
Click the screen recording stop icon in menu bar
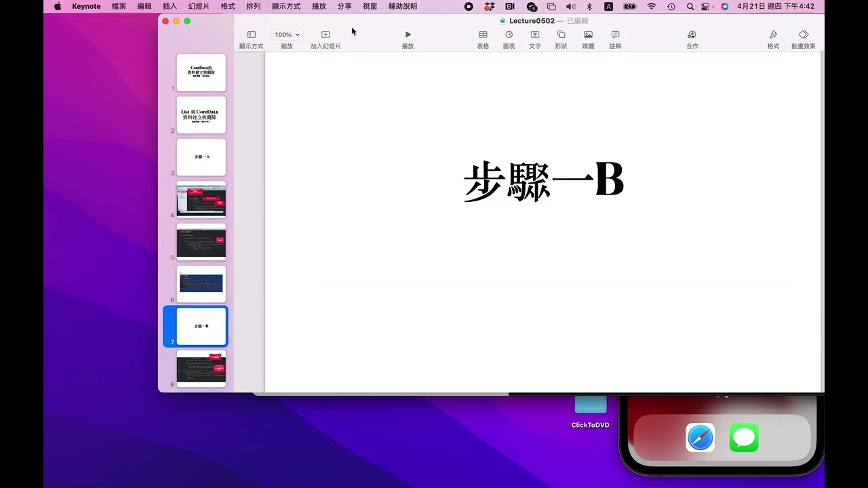coord(469,6)
